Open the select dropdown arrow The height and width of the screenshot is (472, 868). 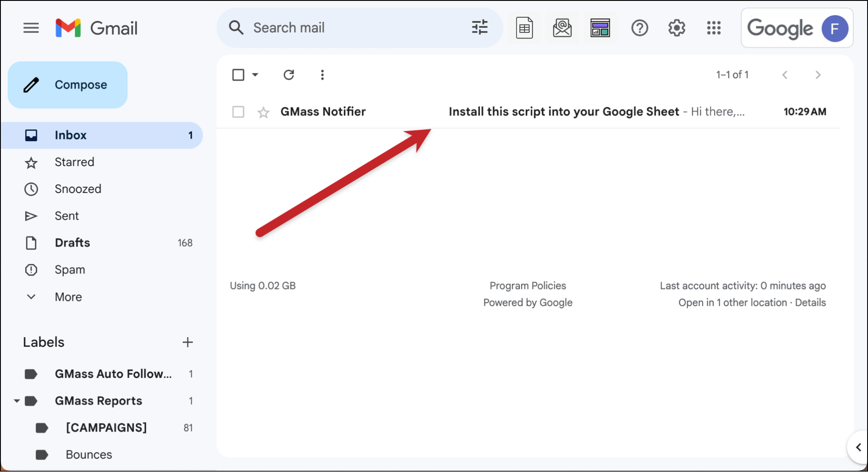(255, 75)
